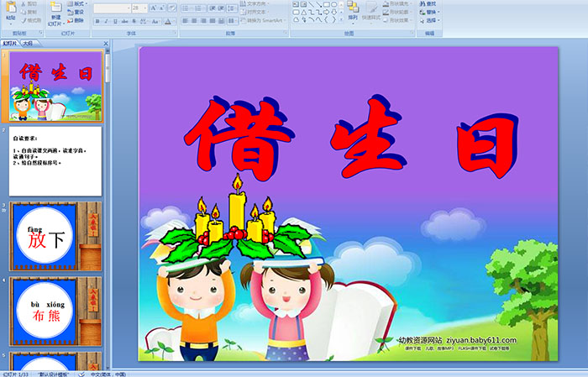Click the Replace (替换) icon
Screen dimensions: 588x377
[x=429, y=12]
